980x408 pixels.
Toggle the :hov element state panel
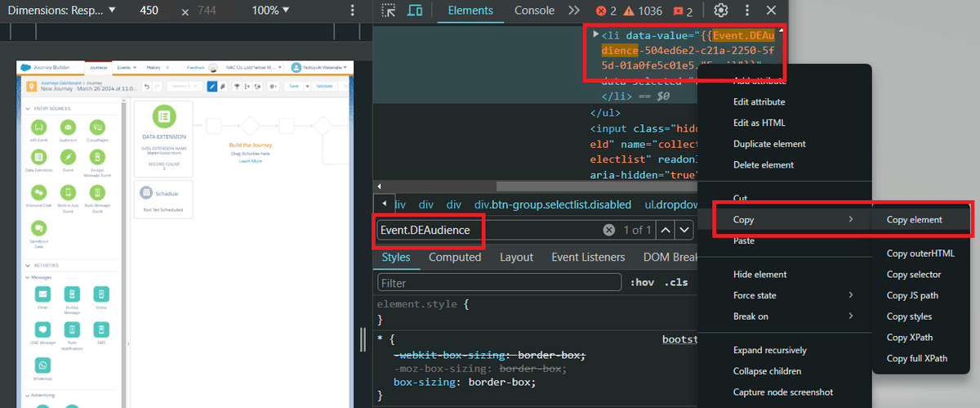[643, 282]
